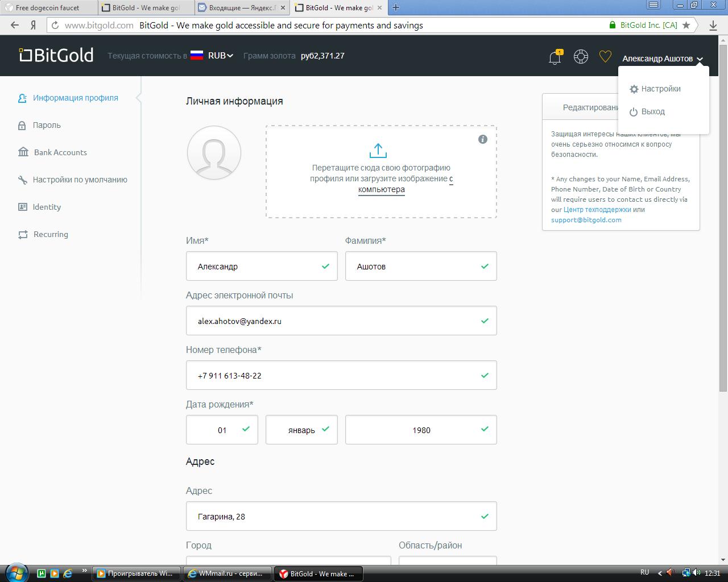This screenshot has width=728, height=582.
Task: Launch Internet Explorer from quick launch
Action: click(68, 573)
